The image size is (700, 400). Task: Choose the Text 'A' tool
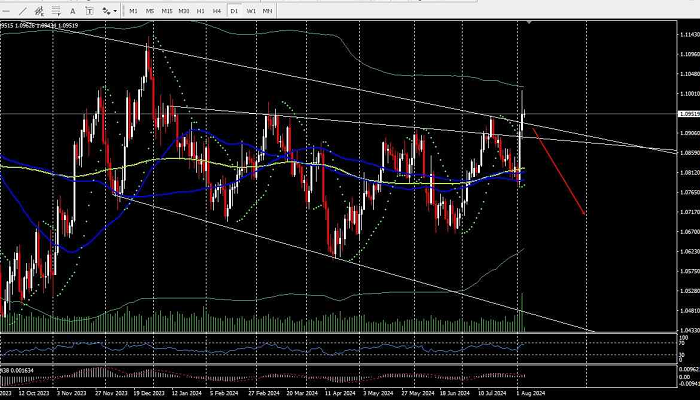click(x=73, y=10)
